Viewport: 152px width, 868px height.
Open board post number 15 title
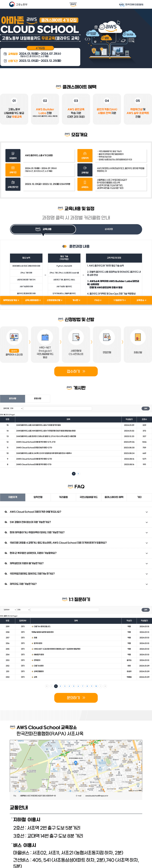(38, 425)
